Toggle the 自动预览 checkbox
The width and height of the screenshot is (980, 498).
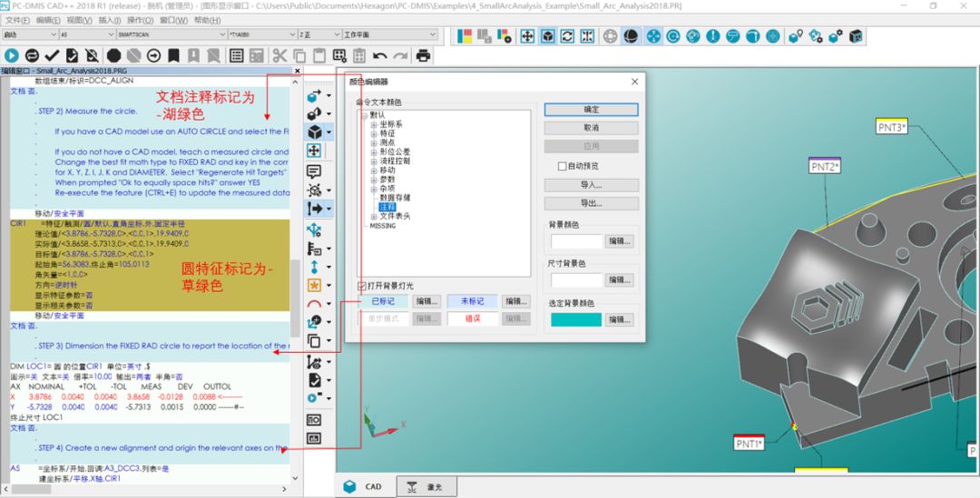[562, 166]
